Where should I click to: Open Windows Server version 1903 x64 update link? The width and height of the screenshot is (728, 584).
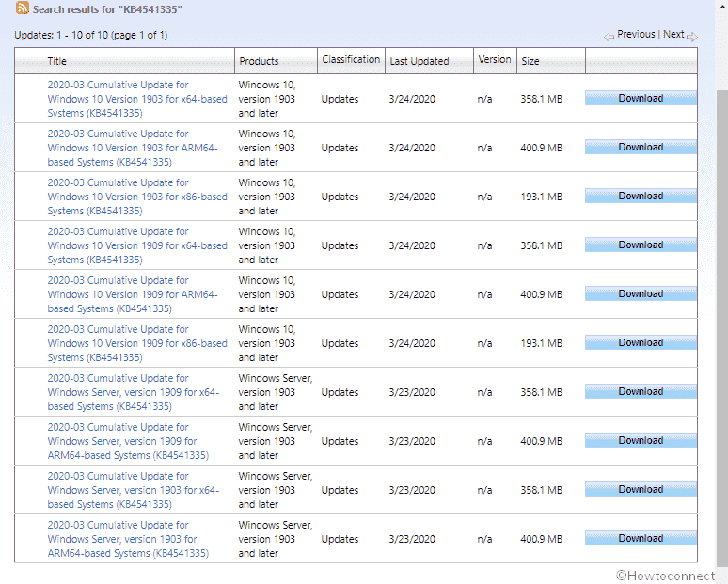(x=134, y=490)
